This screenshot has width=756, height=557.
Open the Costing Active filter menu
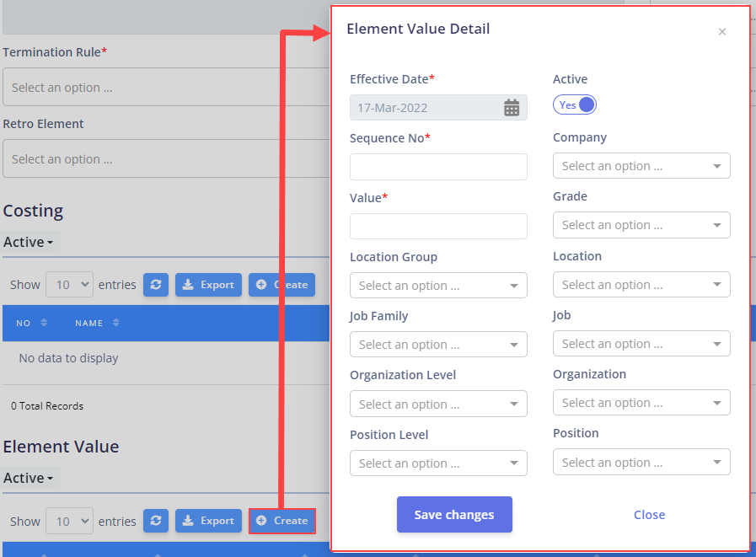coord(29,242)
